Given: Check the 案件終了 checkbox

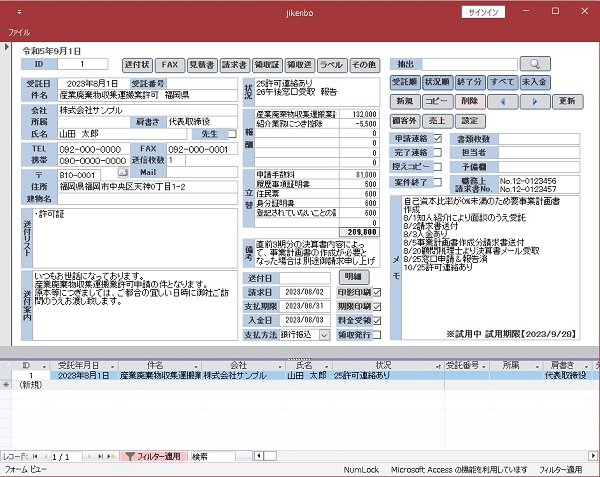Looking at the screenshot, I should pyautogui.click(x=437, y=182).
